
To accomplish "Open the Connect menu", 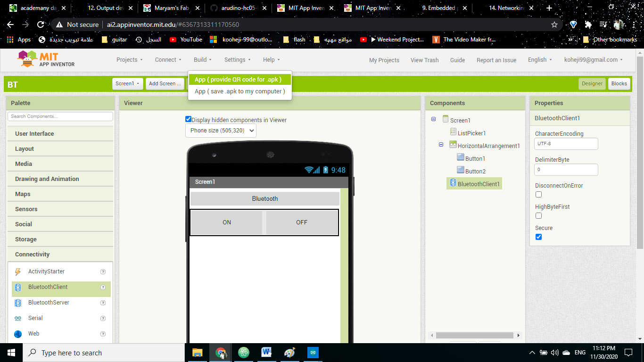I will coord(168,60).
